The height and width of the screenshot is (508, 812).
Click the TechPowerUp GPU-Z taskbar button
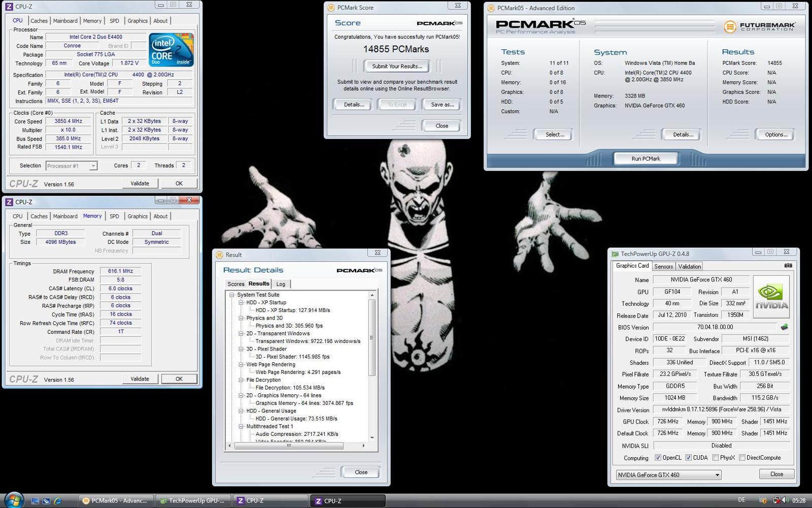(x=193, y=500)
